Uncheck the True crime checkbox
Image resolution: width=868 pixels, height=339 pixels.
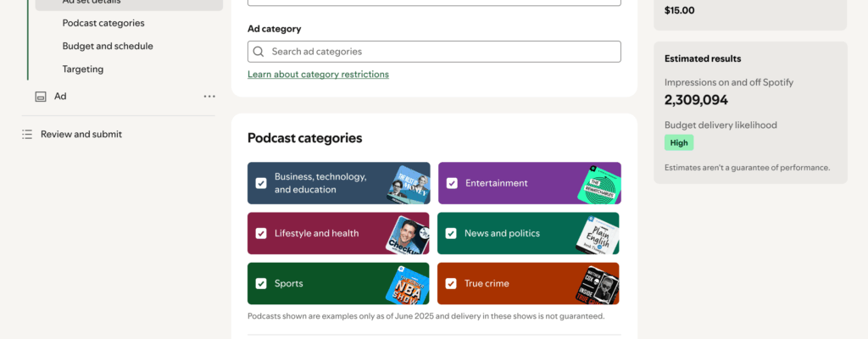click(x=452, y=284)
